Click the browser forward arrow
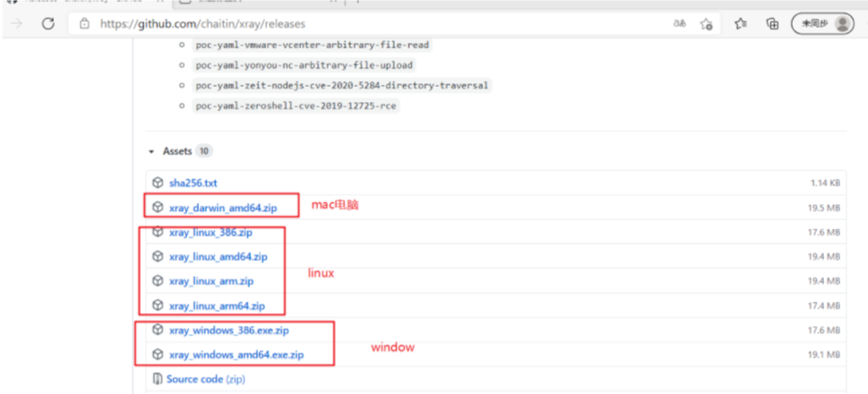This screenshot has height=394, width=868. click(17, 23)
